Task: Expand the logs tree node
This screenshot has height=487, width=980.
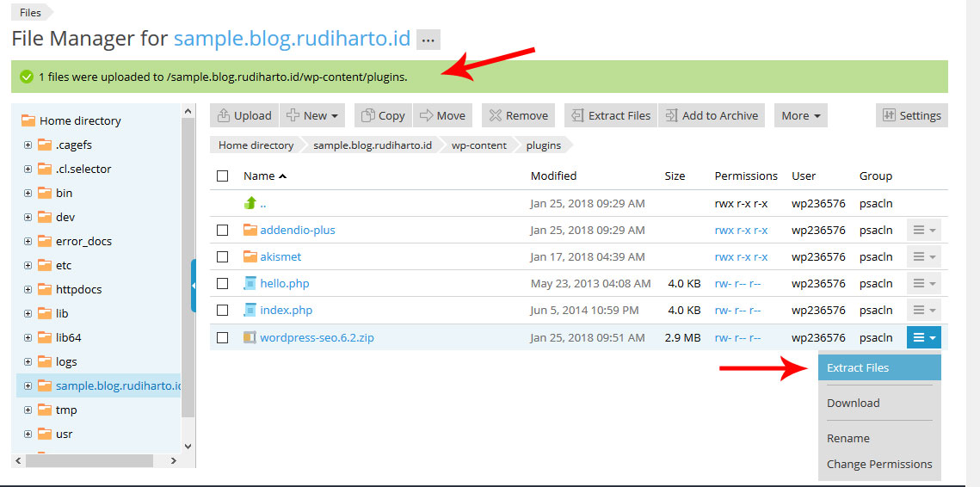Action: (28, 361)
